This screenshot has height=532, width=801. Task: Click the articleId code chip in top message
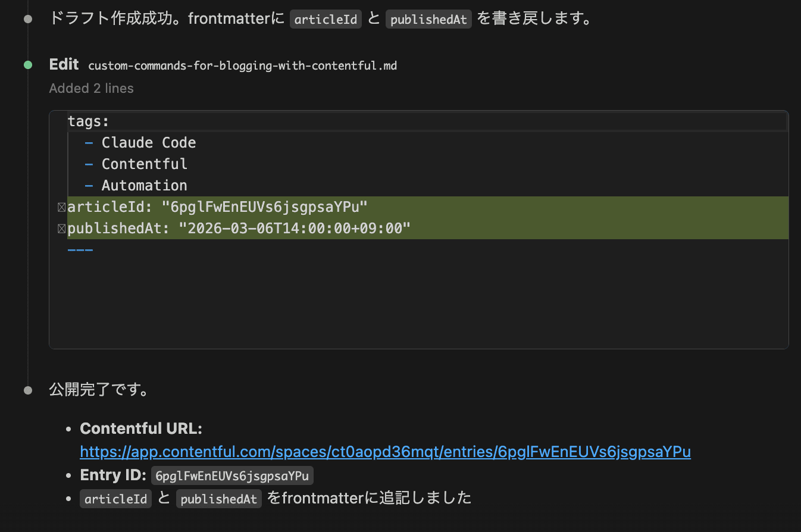326,20
